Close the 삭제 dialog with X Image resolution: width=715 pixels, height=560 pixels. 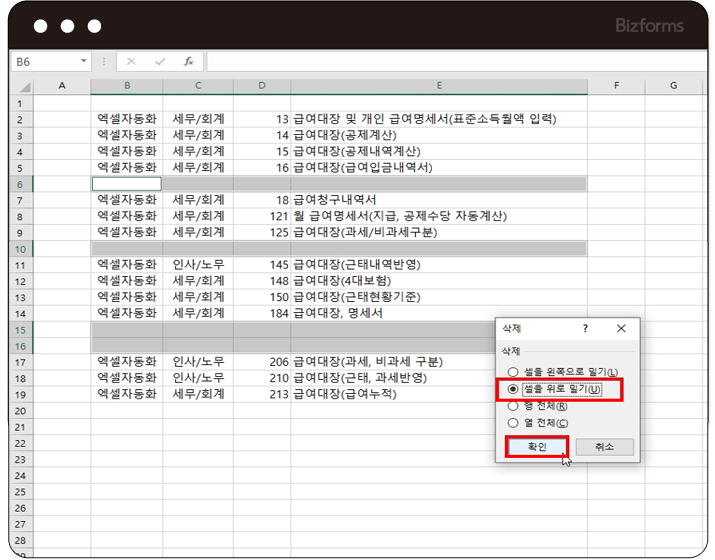pyautogui.click(x=621, y=328)
